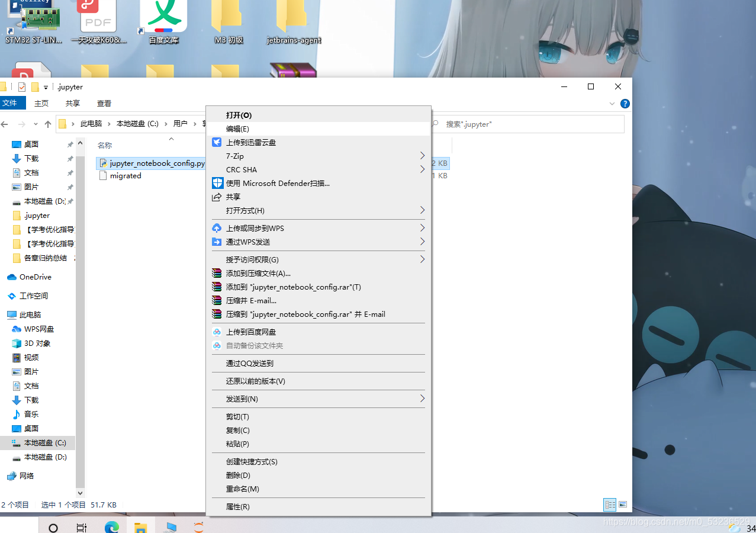
Task: Open the 百度文库 desktop shortcut
Action: [x=164, y=21]
